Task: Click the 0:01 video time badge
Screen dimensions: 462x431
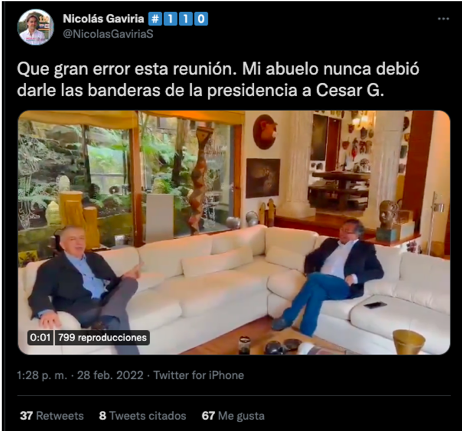Action: coord(40,338)
